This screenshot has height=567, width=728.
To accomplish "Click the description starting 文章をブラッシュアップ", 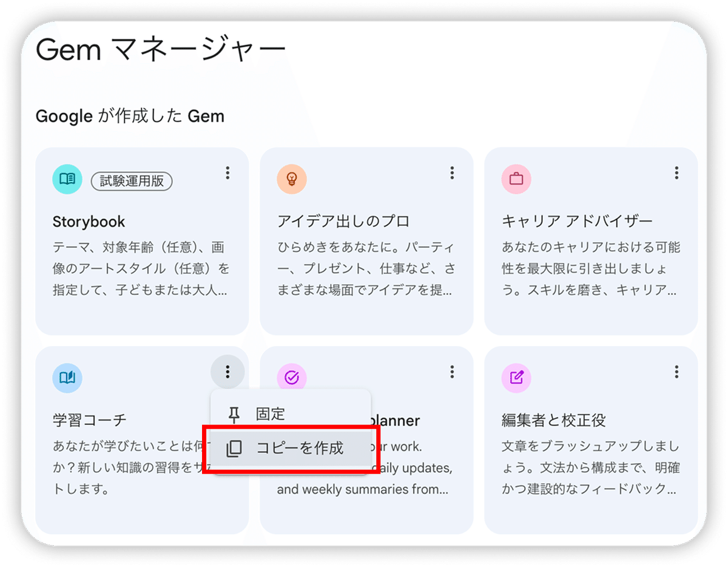I will [x=591, y=467].
